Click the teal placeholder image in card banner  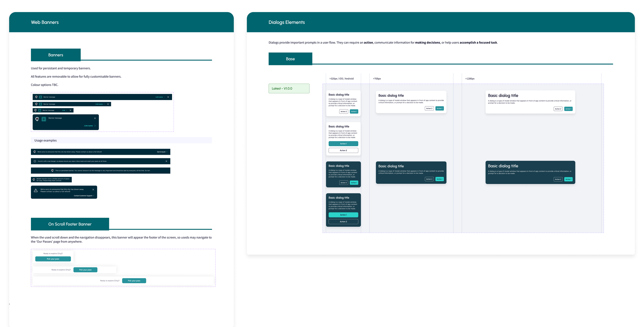(x=44, y=119)
